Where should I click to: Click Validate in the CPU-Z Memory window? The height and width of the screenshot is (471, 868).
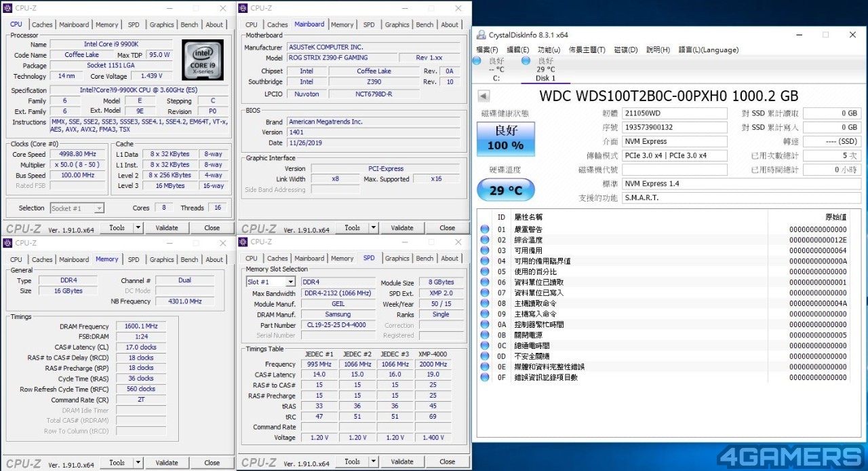(167, 463)
